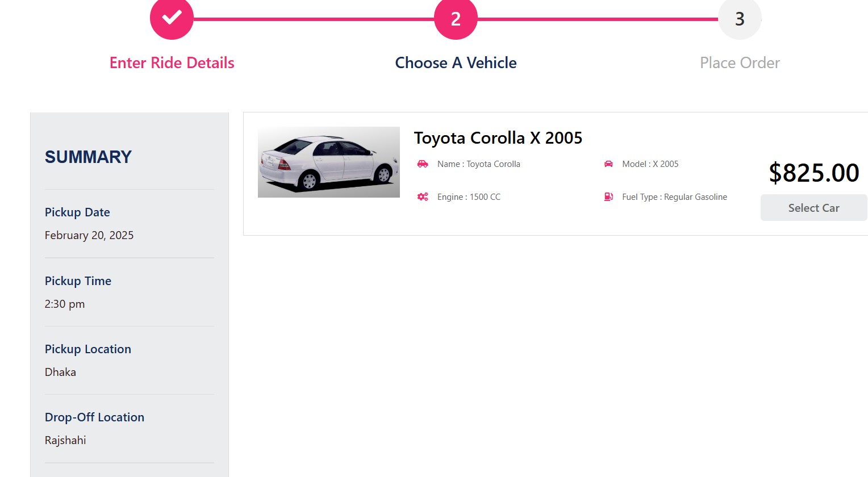Click the Select Car button

813,208
